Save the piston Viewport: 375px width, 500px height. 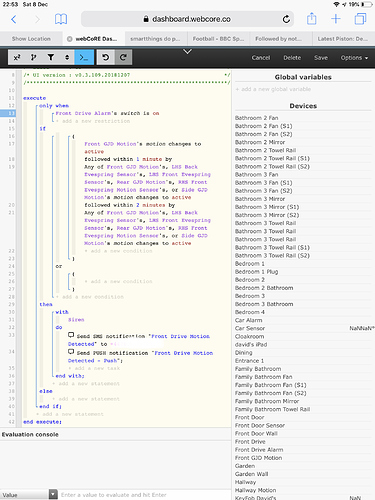321,58
